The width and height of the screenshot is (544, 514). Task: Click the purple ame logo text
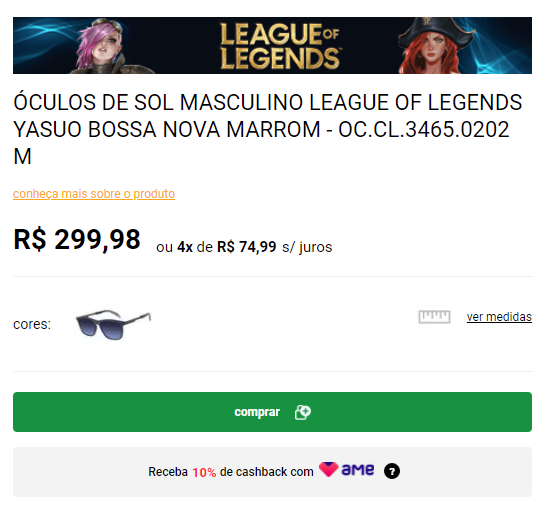pyautogui.click(x=358, y=470)
